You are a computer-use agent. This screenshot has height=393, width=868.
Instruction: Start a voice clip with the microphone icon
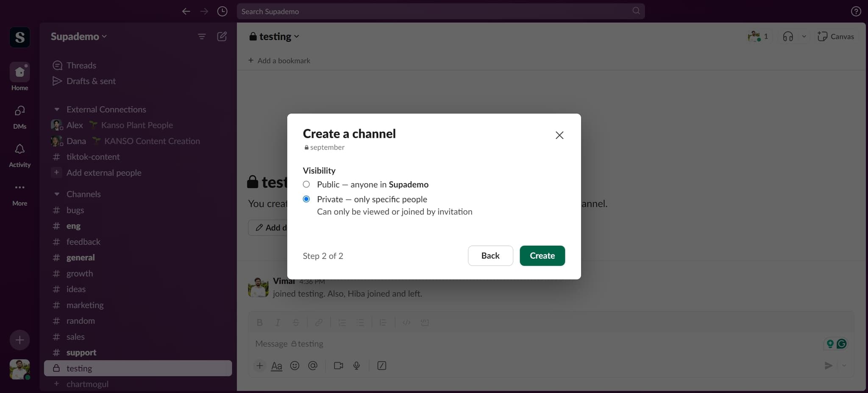tap(356, 365)
